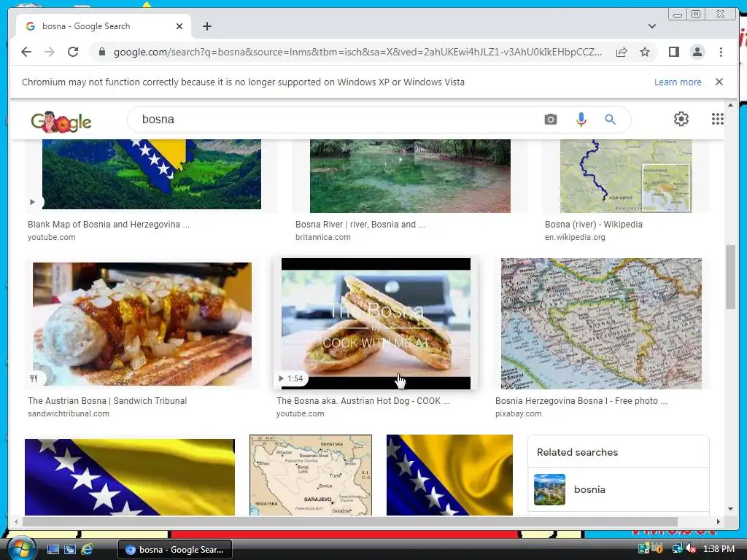
Task: Select the bosnia related search
Action: (619, 489)
